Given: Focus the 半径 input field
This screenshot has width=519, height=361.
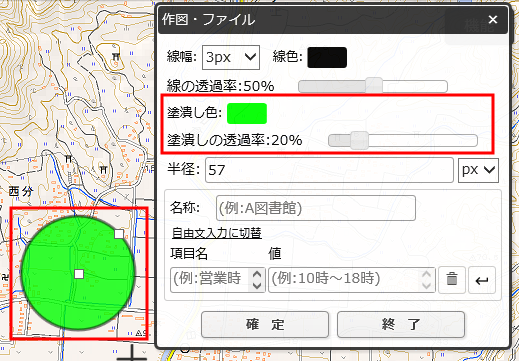Looking at the screenshot, I should coord(329,170).
